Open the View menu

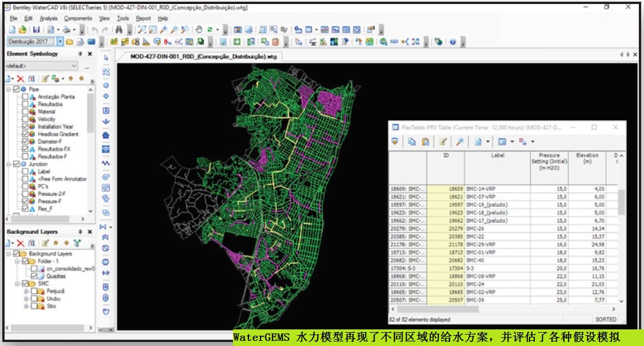coord(104,18)
